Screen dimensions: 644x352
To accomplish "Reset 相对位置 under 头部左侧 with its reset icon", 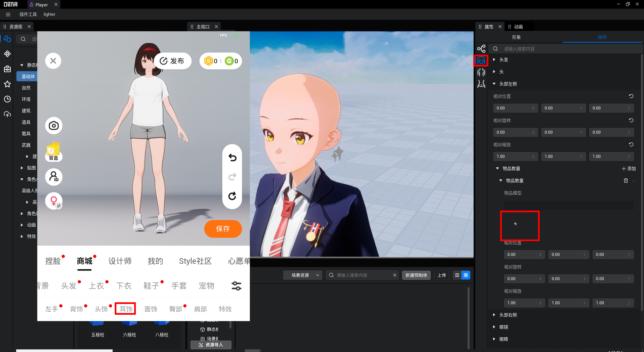I will pyautogui.click(x=631, y=96).
